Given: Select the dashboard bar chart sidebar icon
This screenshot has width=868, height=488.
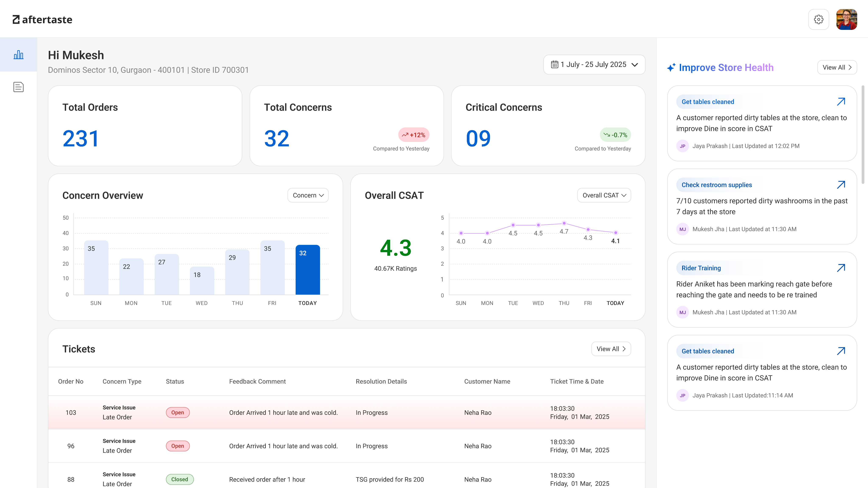Looking at the screenshot, I should click(x=18, y=55).
